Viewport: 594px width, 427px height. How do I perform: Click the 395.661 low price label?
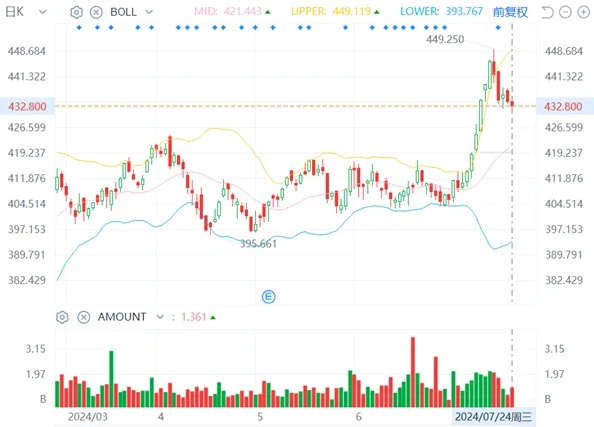[x=258, y=244]
